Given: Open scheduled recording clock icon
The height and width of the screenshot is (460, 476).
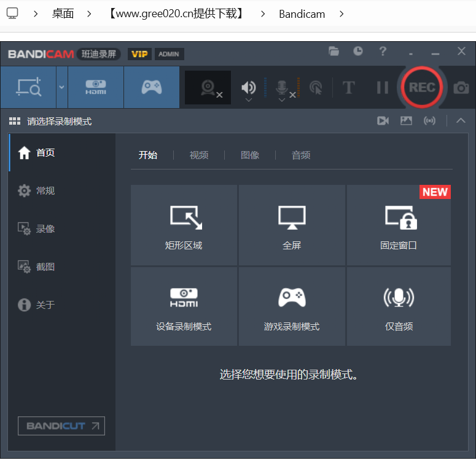Looking at the screenshot, I should tap(358, 52).
